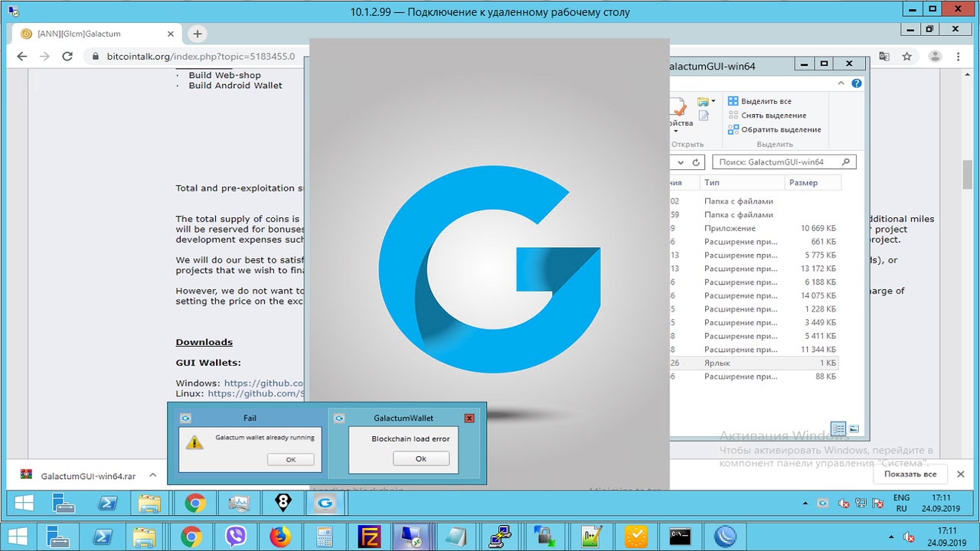Viewport: 980px width, 551px height.
Task: Expand the Explorer address history dropdown
Action: pos(681,162)
